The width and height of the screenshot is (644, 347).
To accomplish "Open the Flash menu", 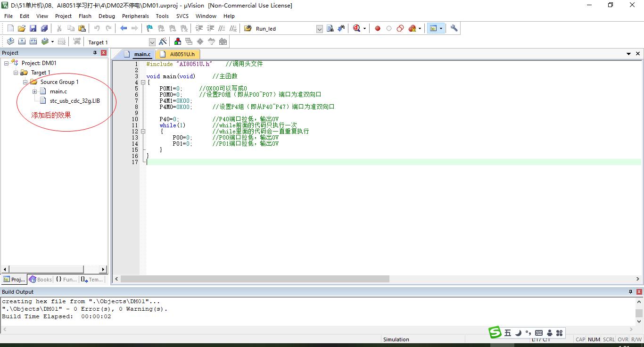I will coord(85,16).
